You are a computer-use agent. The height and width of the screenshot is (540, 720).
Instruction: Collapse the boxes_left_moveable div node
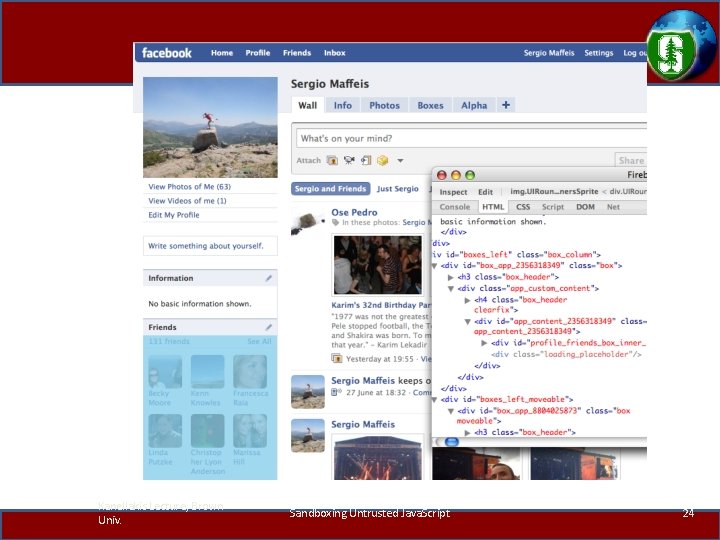tap(434, 399)
